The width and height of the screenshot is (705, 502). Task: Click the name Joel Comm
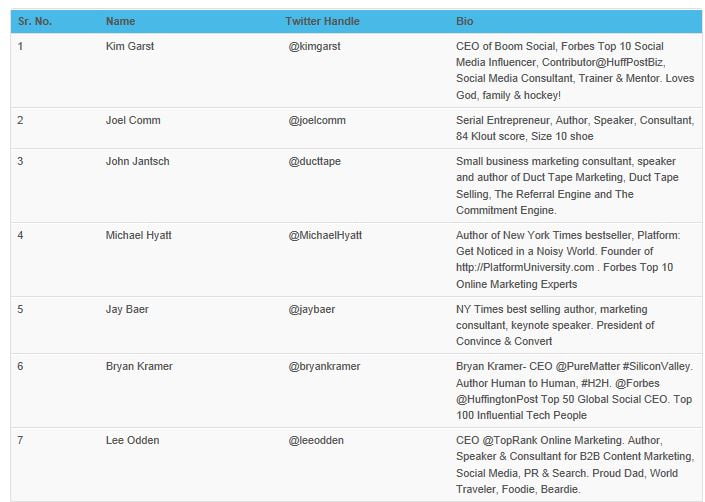pyautogui.click(x=133, y=121)
